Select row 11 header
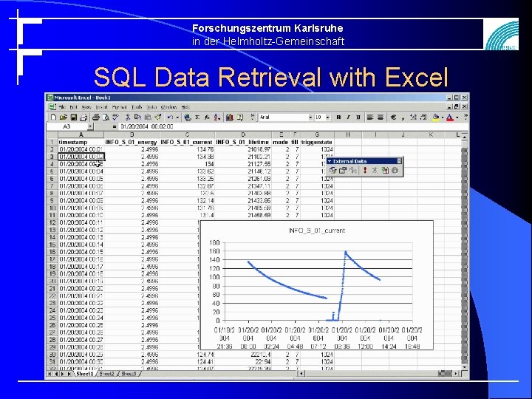532x399 pixels. click(52, 215)
